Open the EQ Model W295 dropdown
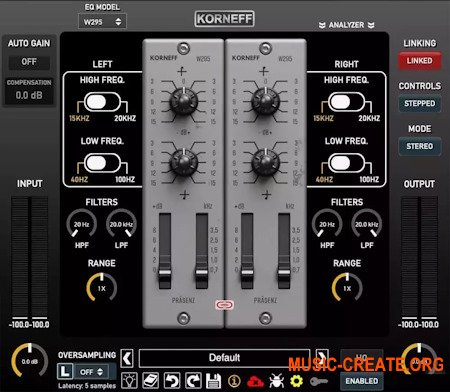The width and height of the screenshot is (450, 392). point(102,22)
